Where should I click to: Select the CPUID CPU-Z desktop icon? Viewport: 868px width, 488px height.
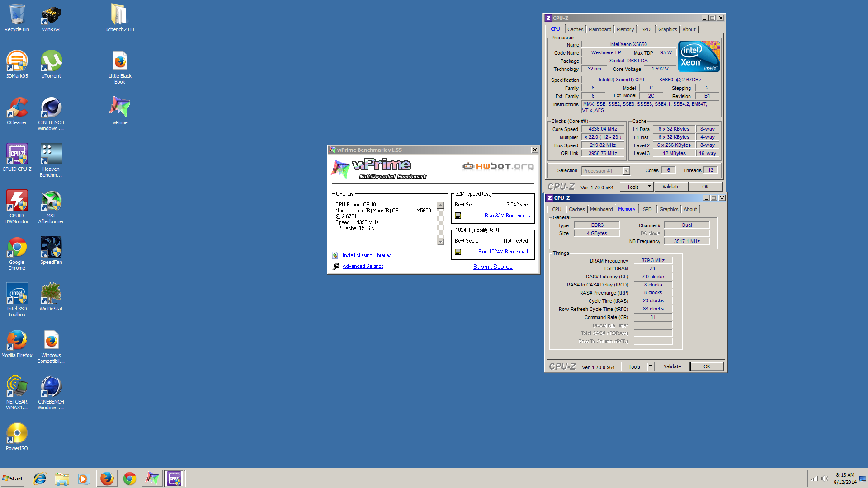point(17,158)
